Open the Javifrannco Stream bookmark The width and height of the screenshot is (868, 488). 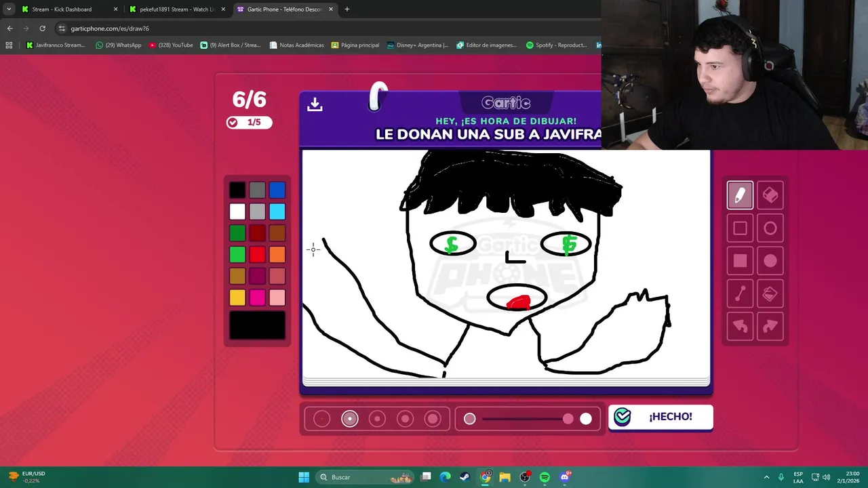(56, 45)
